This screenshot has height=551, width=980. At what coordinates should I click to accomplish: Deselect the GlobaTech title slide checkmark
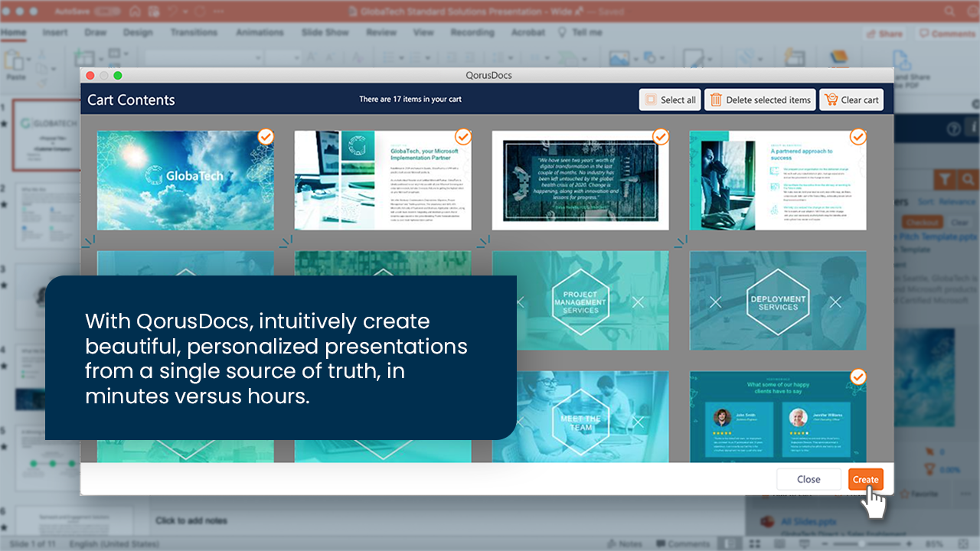(266, 137)
